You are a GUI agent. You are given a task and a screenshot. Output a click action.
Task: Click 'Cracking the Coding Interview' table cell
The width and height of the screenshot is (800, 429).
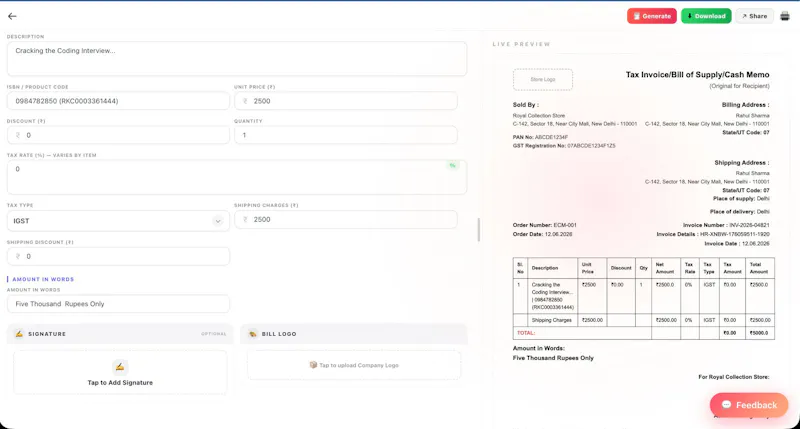(x=553, y=296)
